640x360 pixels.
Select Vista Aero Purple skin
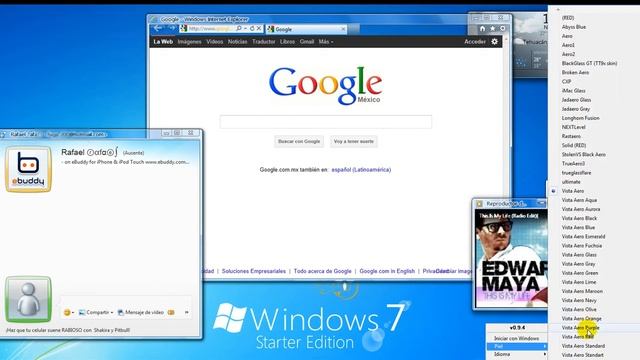coord(580,327)
